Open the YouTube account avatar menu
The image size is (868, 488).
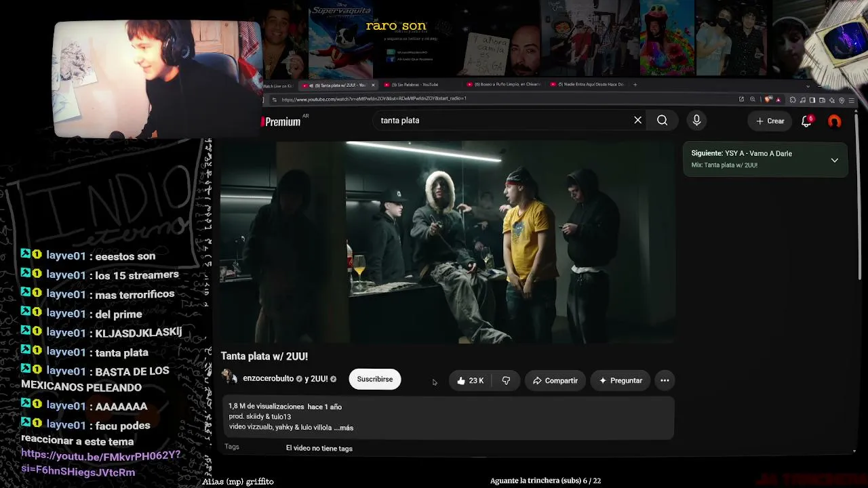coord(834,121)
